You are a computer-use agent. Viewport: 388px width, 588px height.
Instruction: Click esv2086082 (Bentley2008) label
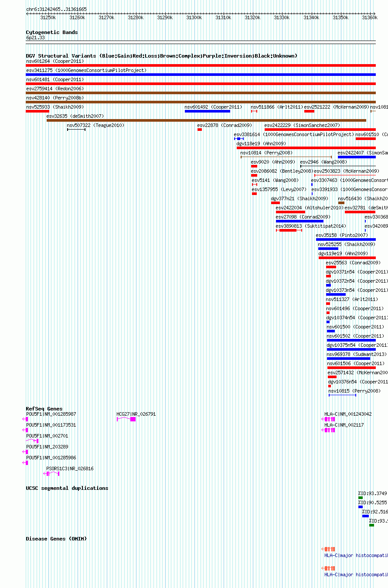pos(282,171)
